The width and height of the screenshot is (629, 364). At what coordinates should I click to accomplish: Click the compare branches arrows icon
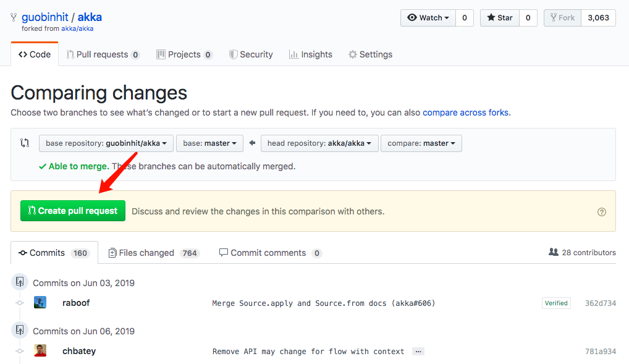(24, 143)
